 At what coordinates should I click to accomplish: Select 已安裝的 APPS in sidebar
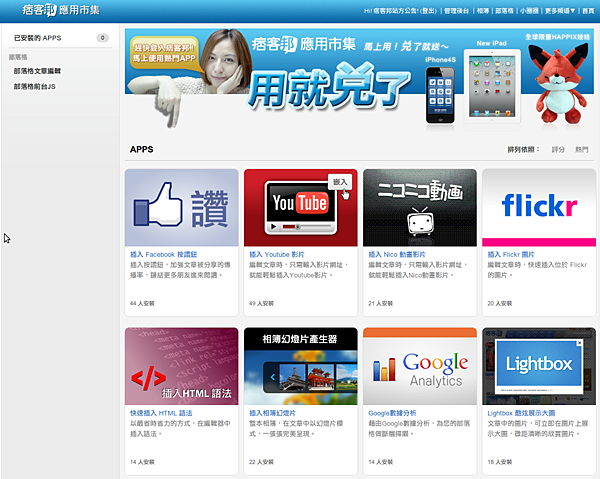point(38,38)
